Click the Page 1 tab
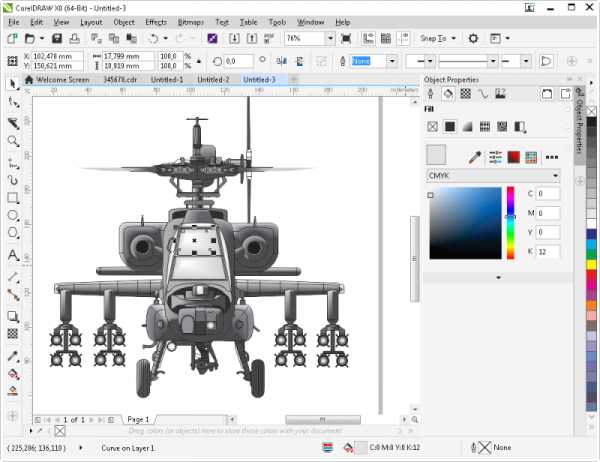Viewport: 600px width, 462px height. tap(138, 419)
